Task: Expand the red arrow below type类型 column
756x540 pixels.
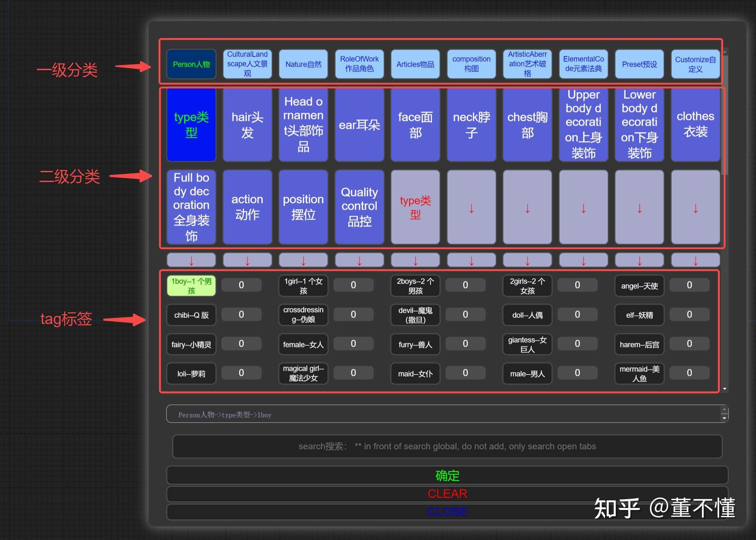Action: [191, 260]
